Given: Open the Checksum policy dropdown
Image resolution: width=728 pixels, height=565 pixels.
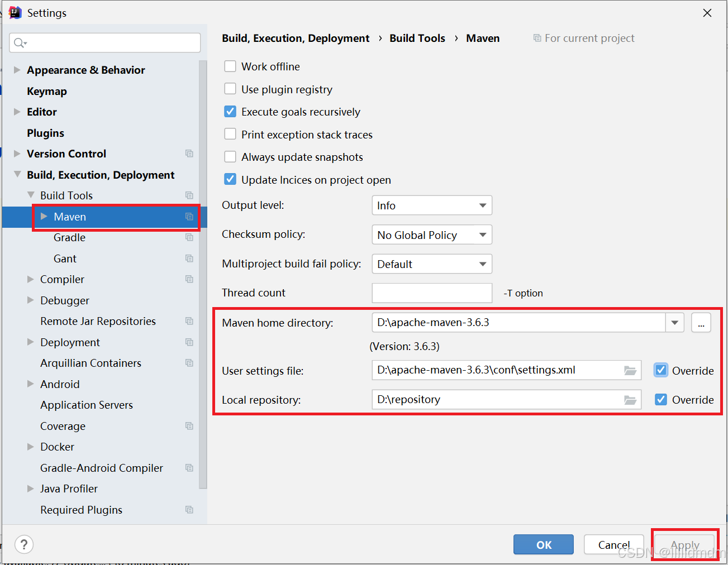Looking at the screenshot, I should pyautogui.click(x=432, y=234).
